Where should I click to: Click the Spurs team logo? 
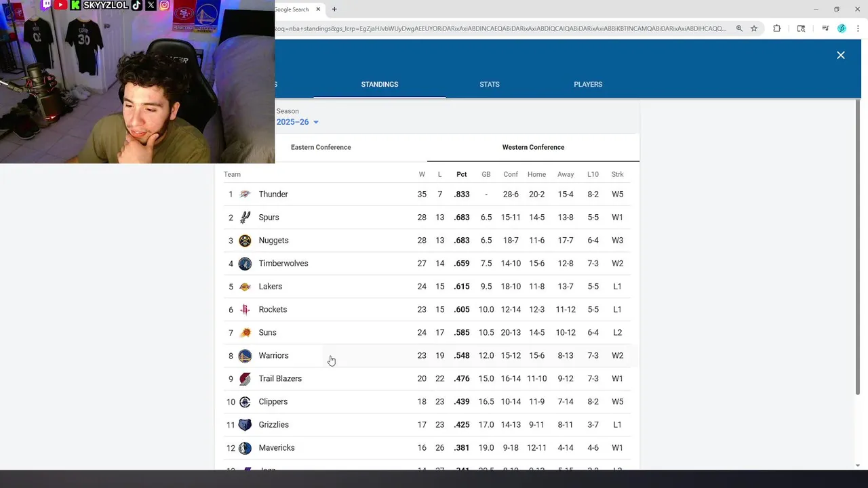coord(245,218)
